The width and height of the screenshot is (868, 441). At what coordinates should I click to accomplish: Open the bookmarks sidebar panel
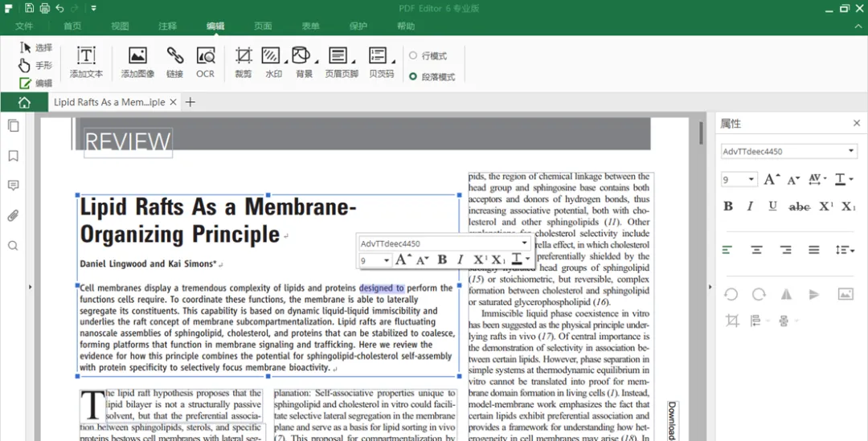[14, 156]
